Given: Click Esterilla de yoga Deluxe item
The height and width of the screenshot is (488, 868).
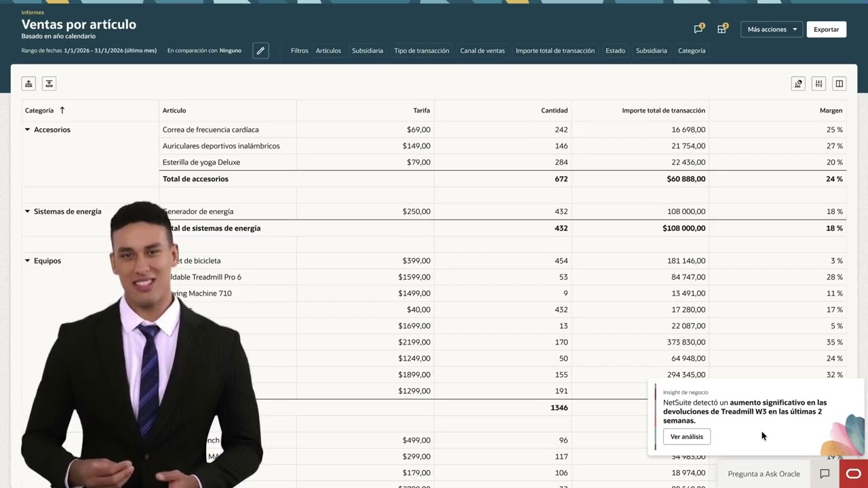Looking at the screenshot, I should [201, 162].
